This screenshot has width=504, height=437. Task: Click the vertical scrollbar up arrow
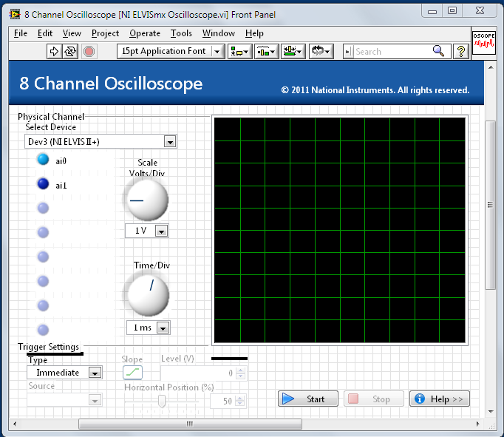491,67
